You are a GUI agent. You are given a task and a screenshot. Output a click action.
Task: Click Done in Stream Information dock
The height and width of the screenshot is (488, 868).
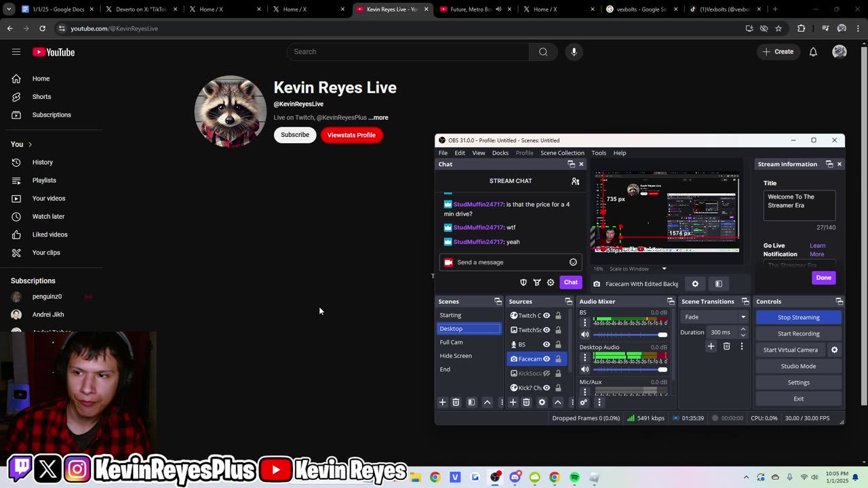(823, 277)
